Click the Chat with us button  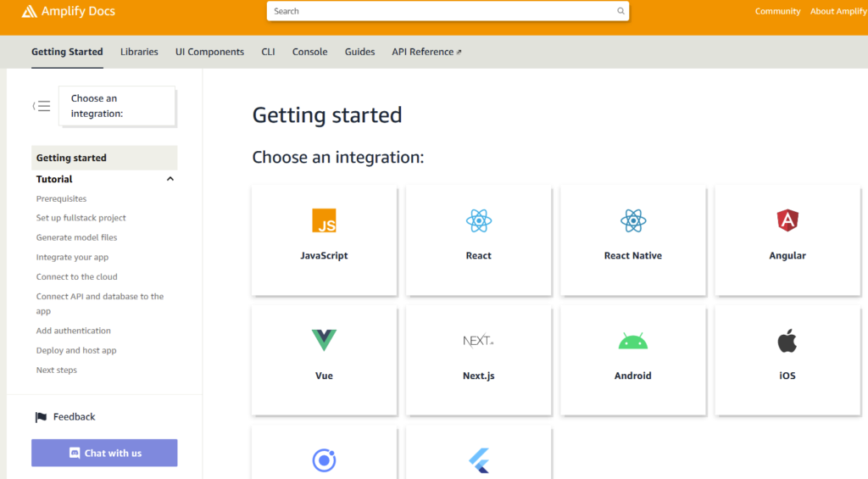(x=104, y=453)
